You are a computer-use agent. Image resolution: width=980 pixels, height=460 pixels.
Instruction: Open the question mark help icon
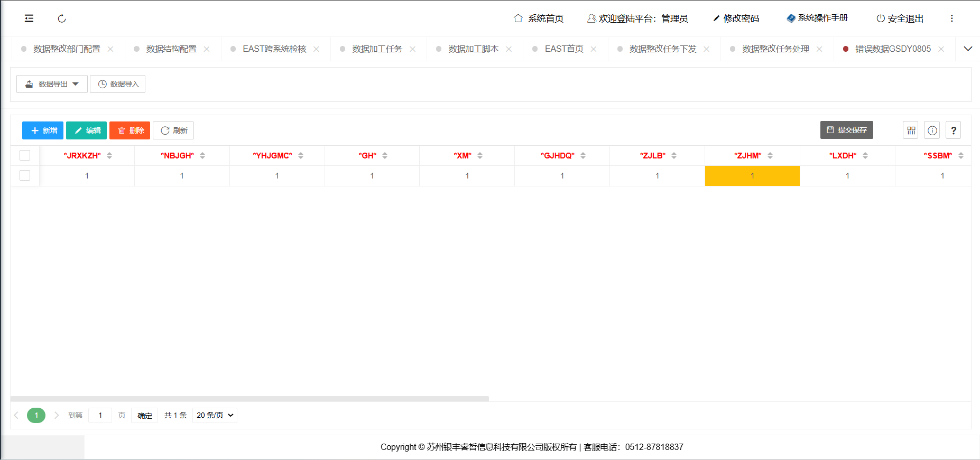click(x=954, y=130)
